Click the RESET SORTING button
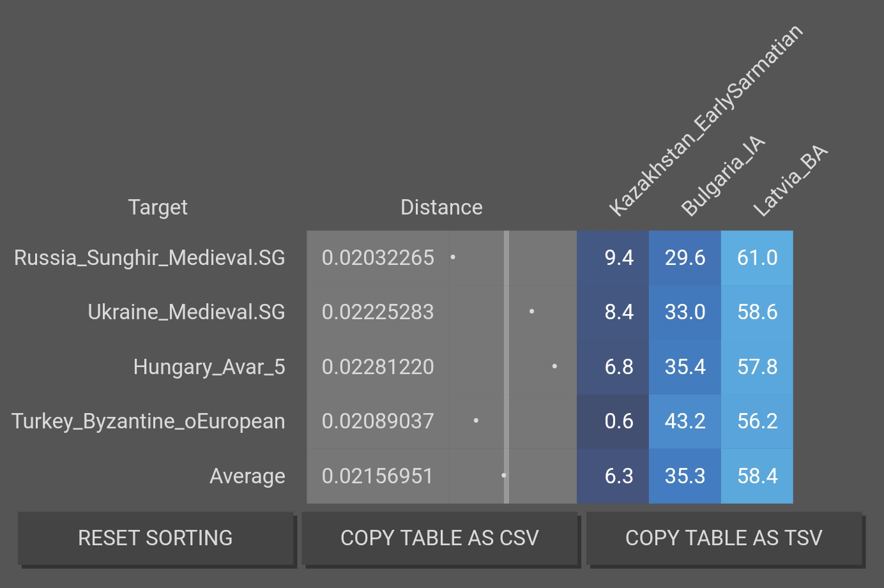Screen dimensions: 884x588 155,538
